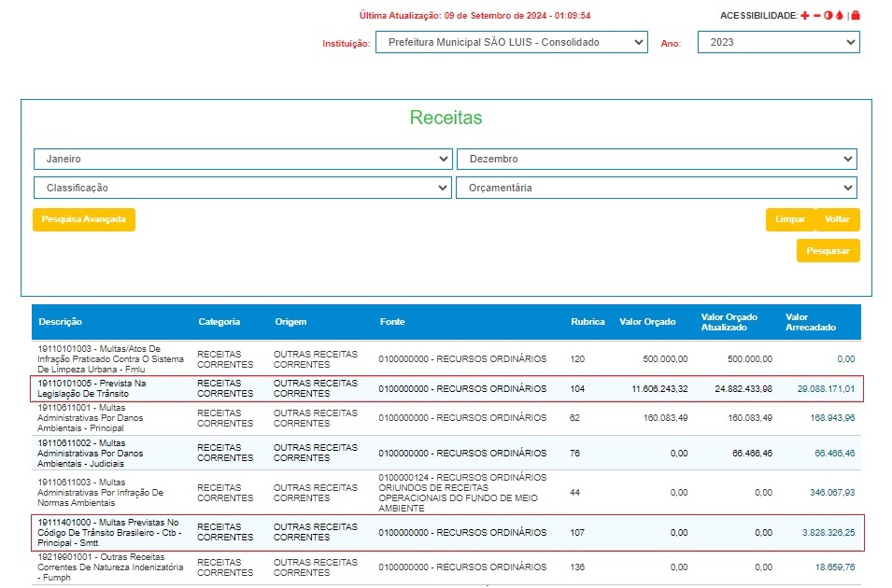Click the Pesquisar button
This screenshot has width=892, height=588.
(828, 251)
